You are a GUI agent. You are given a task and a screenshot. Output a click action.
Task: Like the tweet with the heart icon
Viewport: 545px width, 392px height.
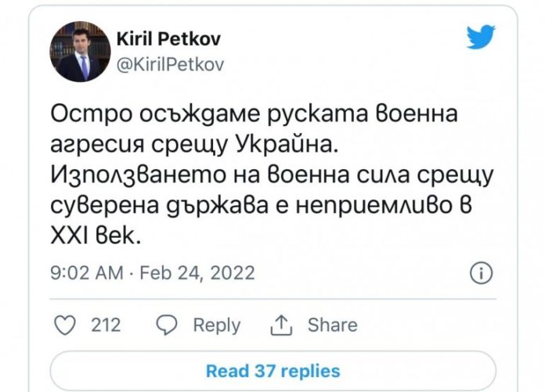[67, 325]
